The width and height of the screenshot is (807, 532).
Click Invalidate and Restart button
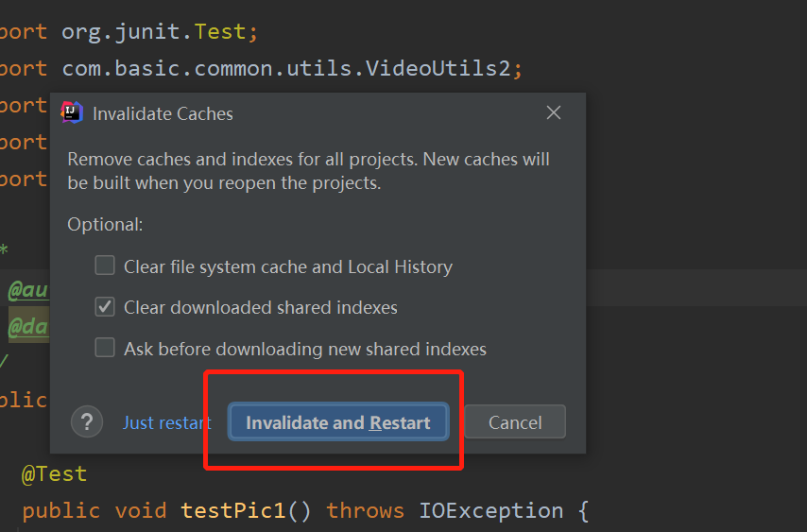pos(338,421)
